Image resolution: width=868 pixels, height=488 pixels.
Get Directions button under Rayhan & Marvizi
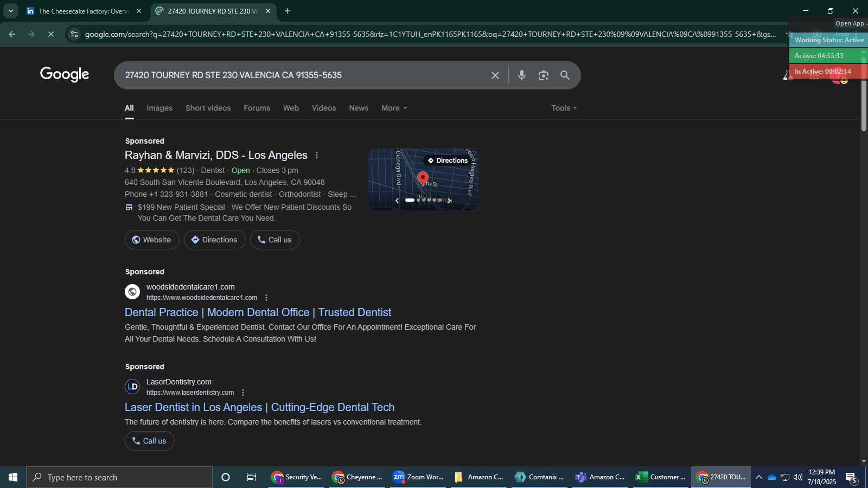215,240
